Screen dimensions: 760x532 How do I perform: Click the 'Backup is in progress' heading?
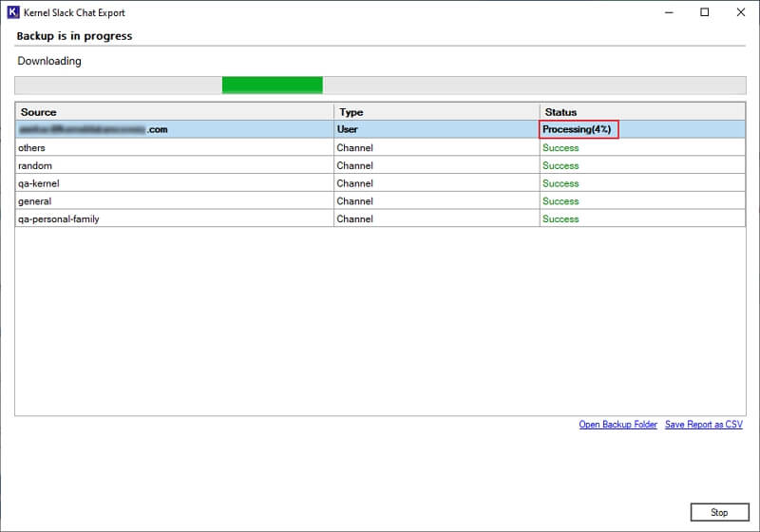74,36
